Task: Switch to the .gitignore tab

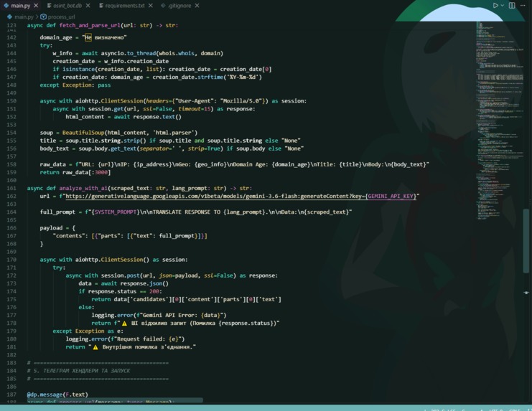Action: (x=179, y=6)
